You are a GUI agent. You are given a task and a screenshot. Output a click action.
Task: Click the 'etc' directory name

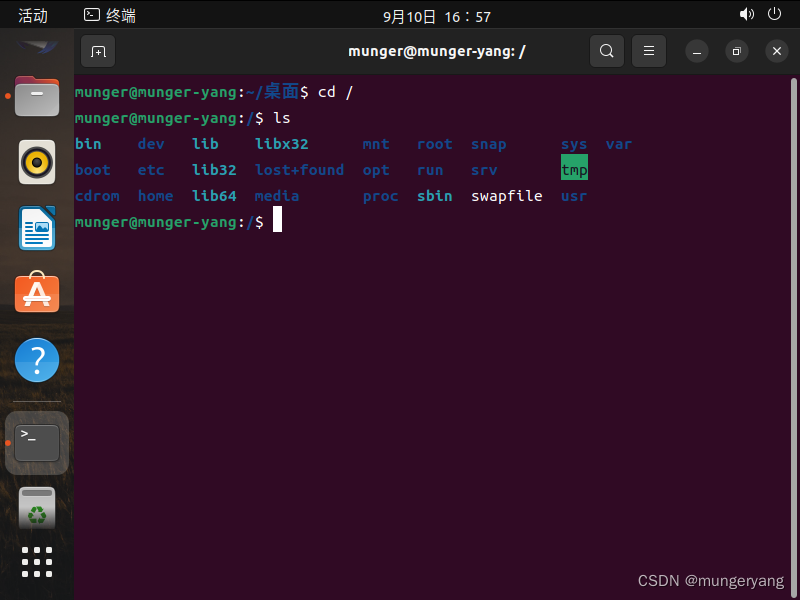[x=151, y=170]
